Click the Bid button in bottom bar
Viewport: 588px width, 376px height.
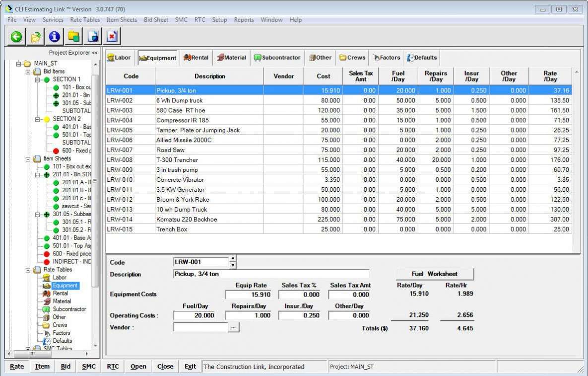(x=65, y=367)
